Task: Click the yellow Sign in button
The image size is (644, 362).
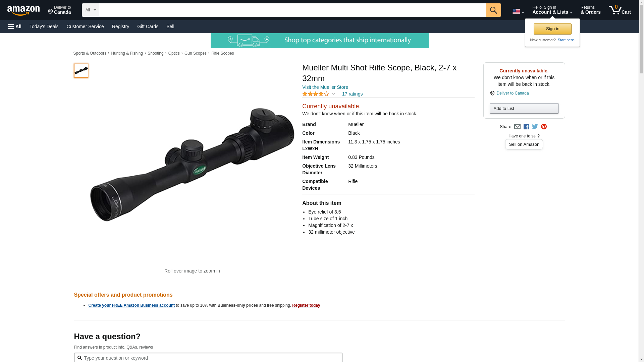Action: point(552,29)
